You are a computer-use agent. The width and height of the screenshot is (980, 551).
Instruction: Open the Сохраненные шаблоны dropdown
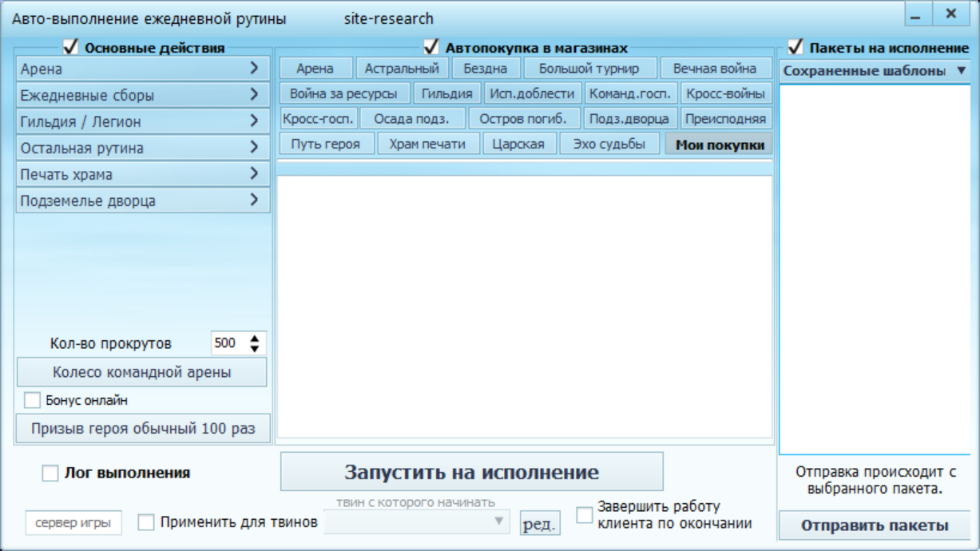tap(875, 70)
